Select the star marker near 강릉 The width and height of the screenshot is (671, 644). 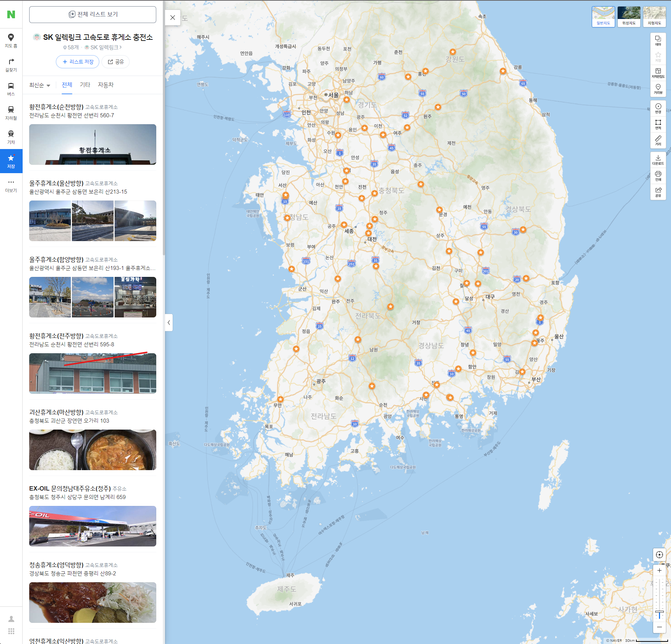(503, 71)
